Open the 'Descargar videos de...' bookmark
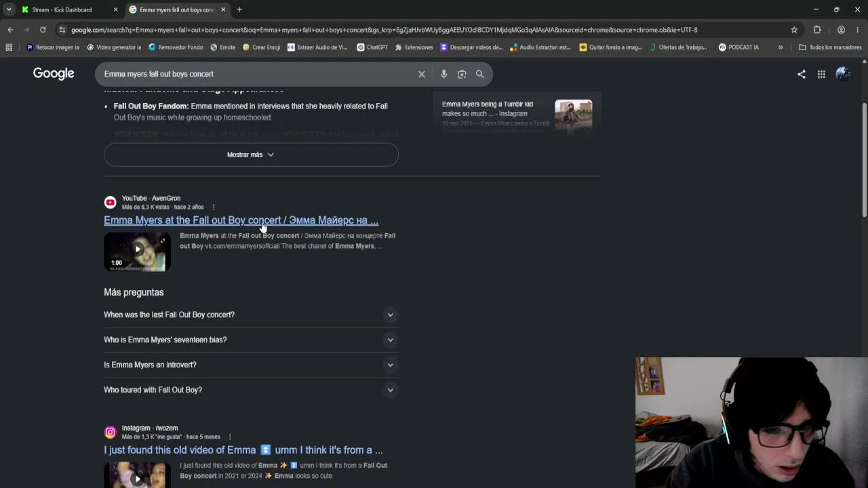 (471, 47)
